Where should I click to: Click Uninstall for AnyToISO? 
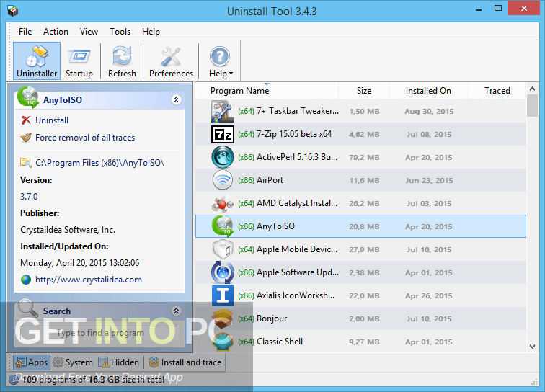(x=52, y=120)
